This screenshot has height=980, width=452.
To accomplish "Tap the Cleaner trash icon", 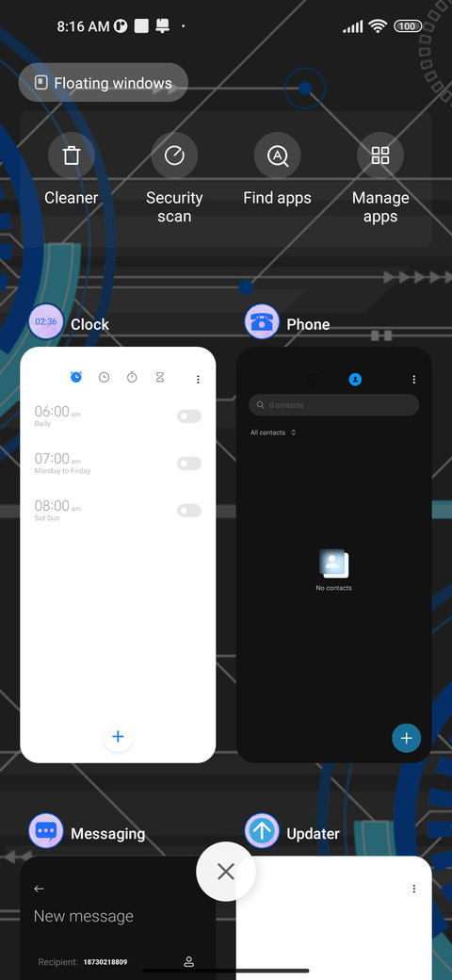I will click(x=72, y=155).
